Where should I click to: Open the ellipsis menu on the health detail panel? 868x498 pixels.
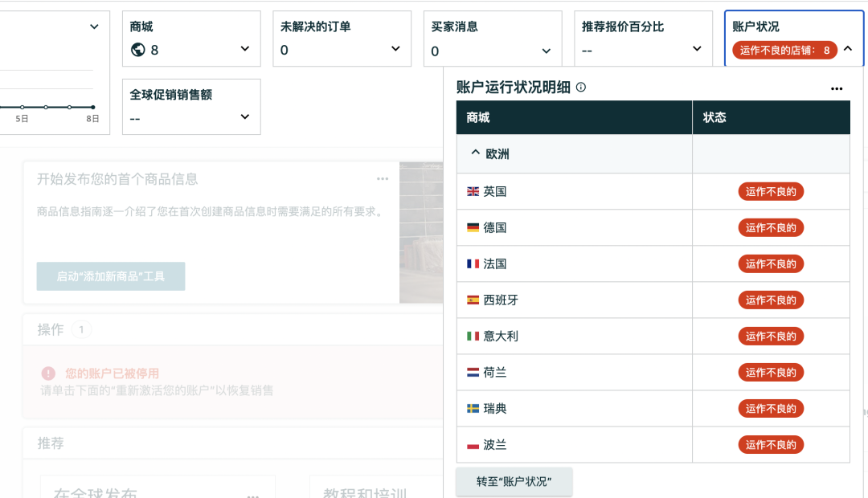pyautogui.click(x=836, y=88)
